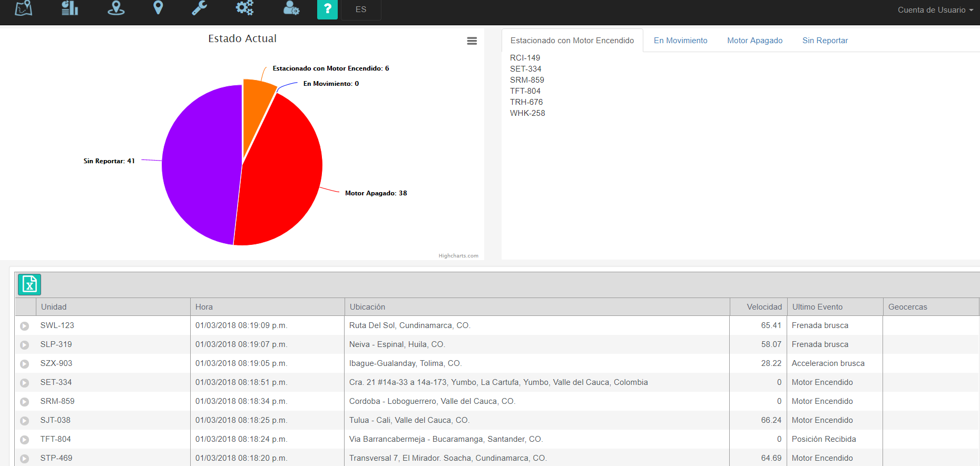Image resolution: width=980 pixels, height=466 pixels.
Task: Click the teal help question mark
Action: [327, 9]
